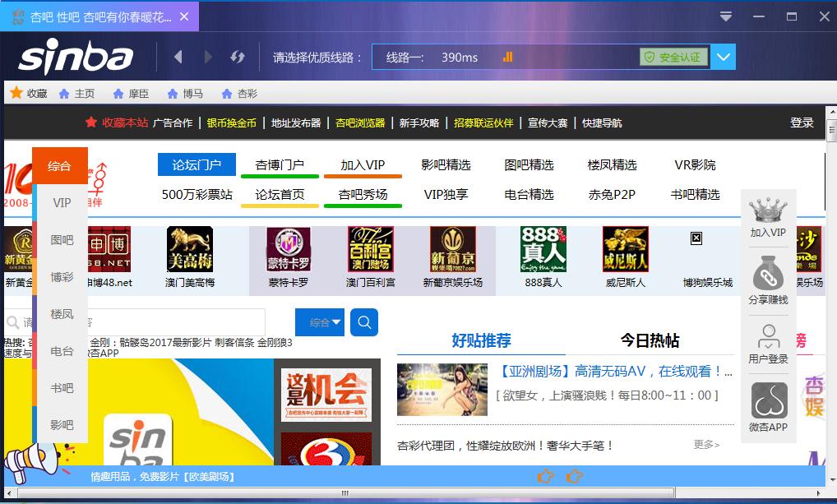The width and height of the screenshot is (837, 504).
Task: Click the 论坛门户 navigation button
Action: point(197,164)
